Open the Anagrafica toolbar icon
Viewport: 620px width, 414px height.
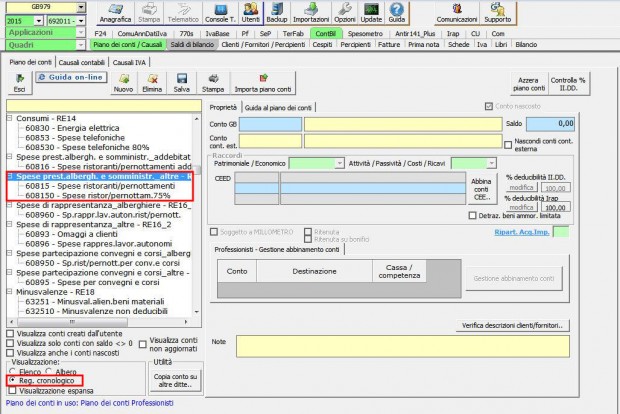(x=115, y=13)
